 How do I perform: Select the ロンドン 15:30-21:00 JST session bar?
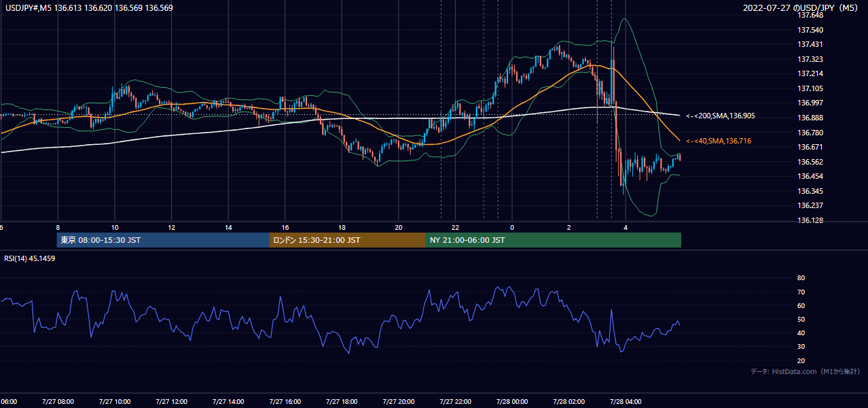point(348,240)
